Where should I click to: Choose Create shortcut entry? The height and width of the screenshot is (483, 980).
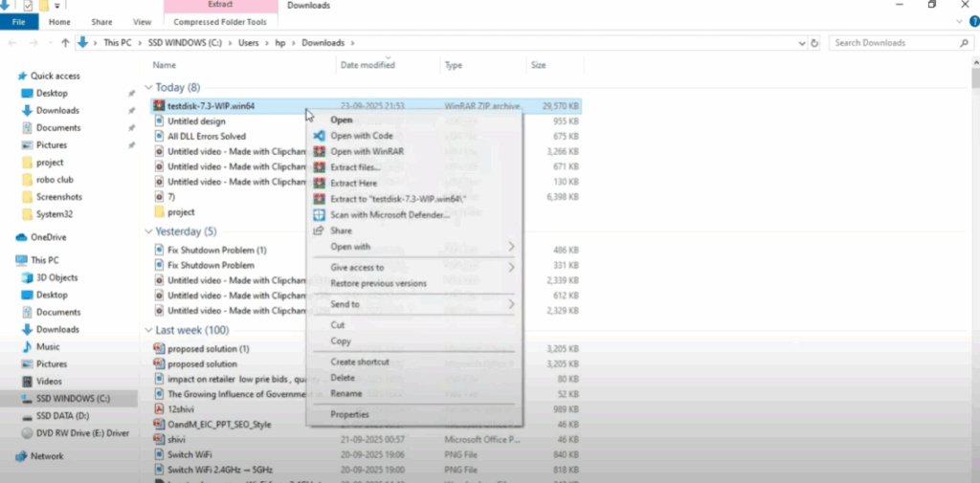coord(360,362)
